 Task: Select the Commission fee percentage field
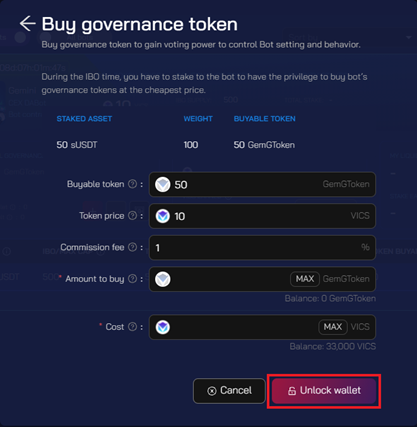pos(262,248)
